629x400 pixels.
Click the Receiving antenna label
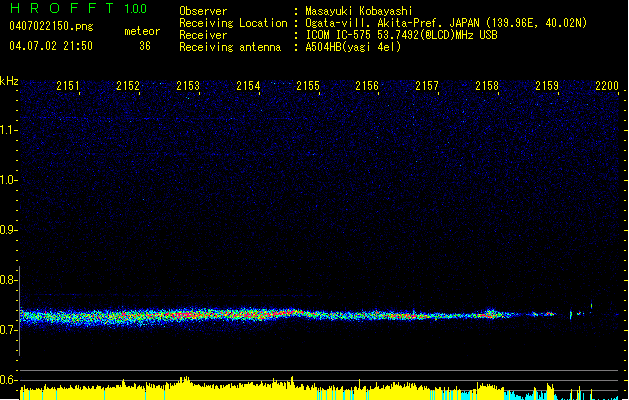tap(230, 47)
